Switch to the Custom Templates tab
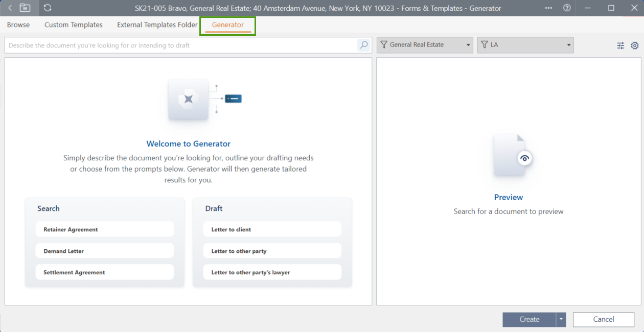 pos(74,25)
